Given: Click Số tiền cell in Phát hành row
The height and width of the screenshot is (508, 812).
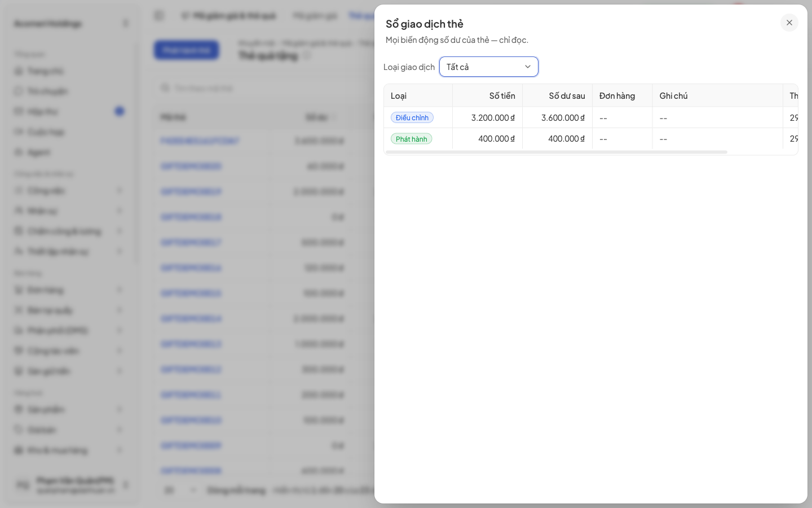Looking at the screenshot, I should (487, 139).
